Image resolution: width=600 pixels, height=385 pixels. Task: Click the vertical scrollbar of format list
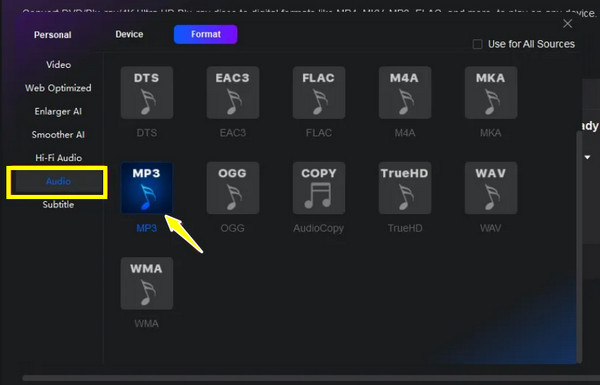579,247
